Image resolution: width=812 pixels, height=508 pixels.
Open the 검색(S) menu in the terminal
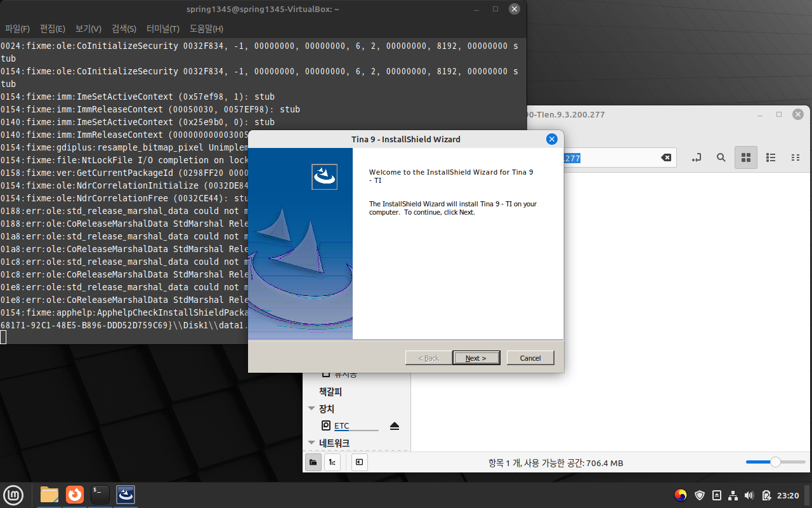click(124, 29)
